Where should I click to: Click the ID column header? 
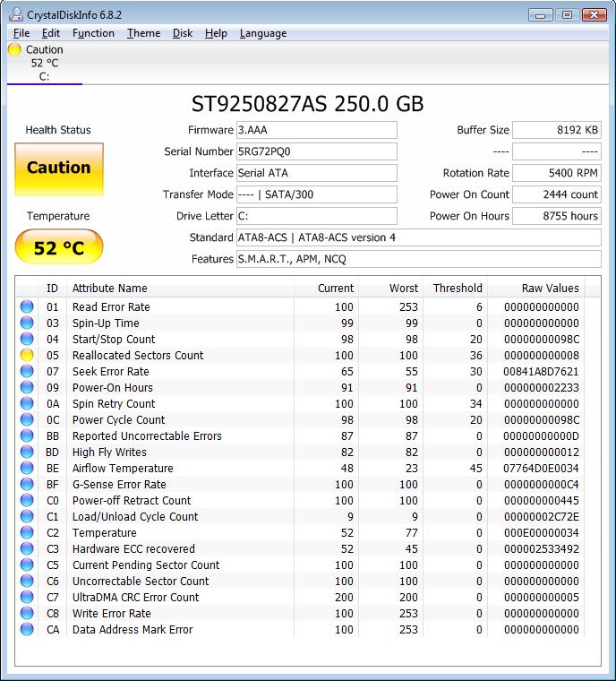point(52,288)
